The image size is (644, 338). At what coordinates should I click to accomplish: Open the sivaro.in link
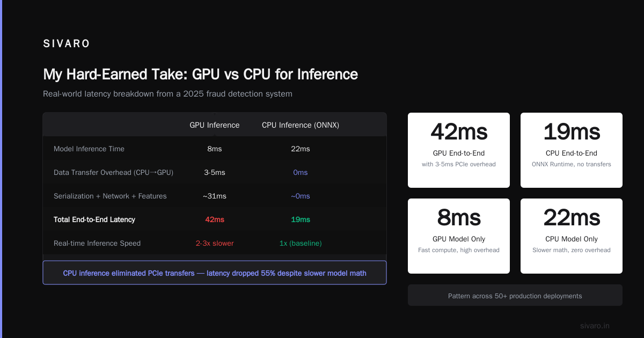tap(595, 326)
